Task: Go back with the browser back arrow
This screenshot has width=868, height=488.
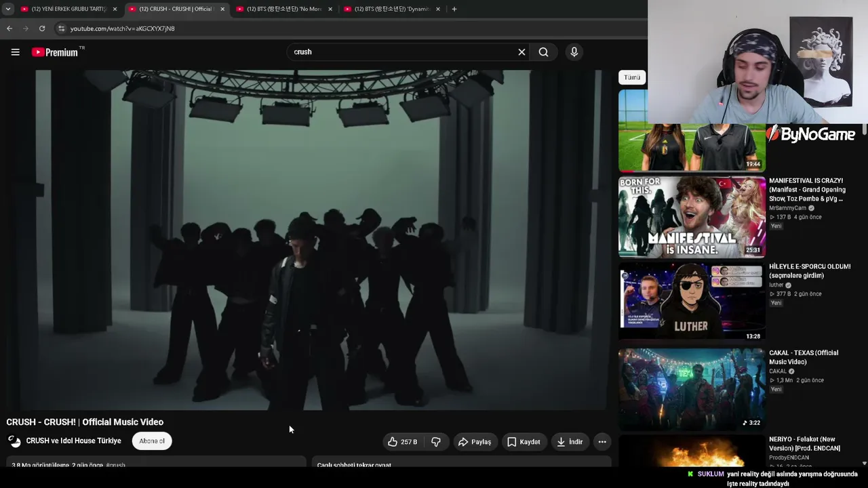Action: click(9, 28)
